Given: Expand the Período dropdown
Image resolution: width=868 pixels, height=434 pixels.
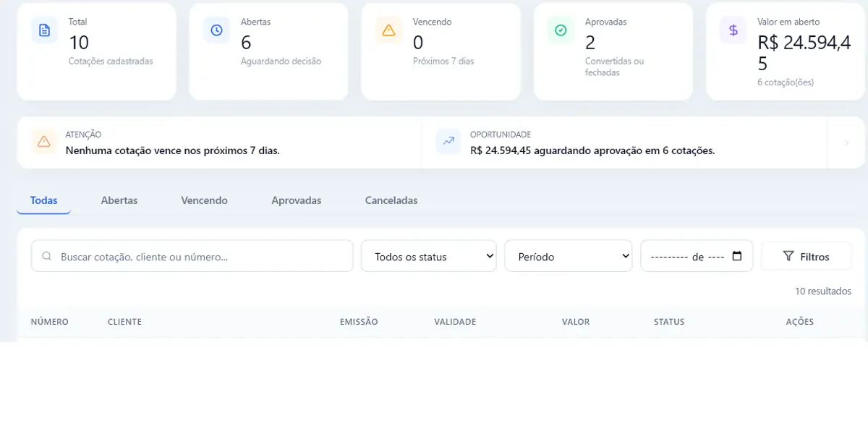Looking at the screenshot, I should click(x=569, y=256).
